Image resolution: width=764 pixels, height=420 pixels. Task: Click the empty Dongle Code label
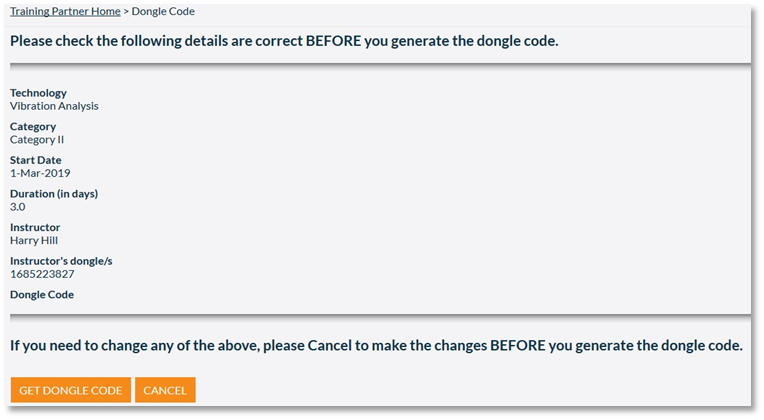point(42,294)
